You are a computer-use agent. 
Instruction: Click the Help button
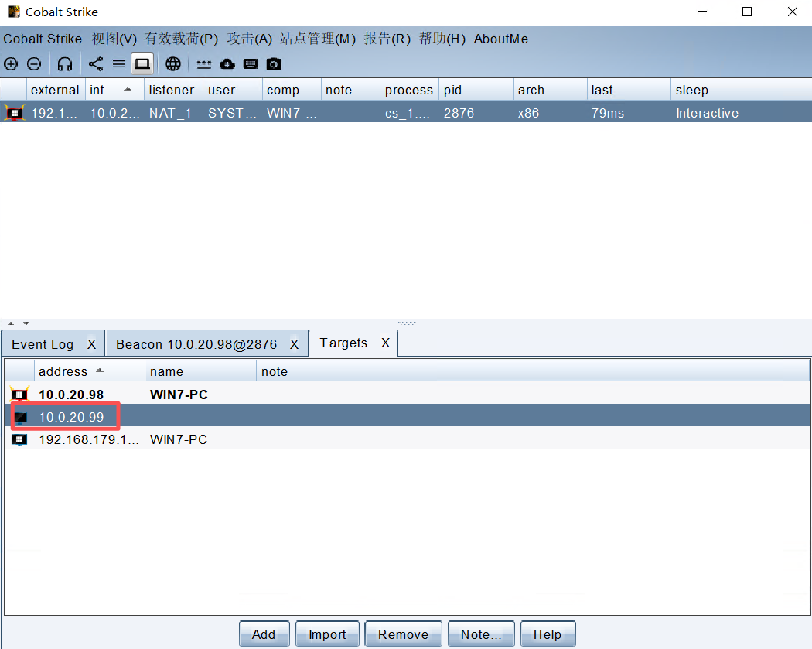pyautogui.click(x=548, y=634)
